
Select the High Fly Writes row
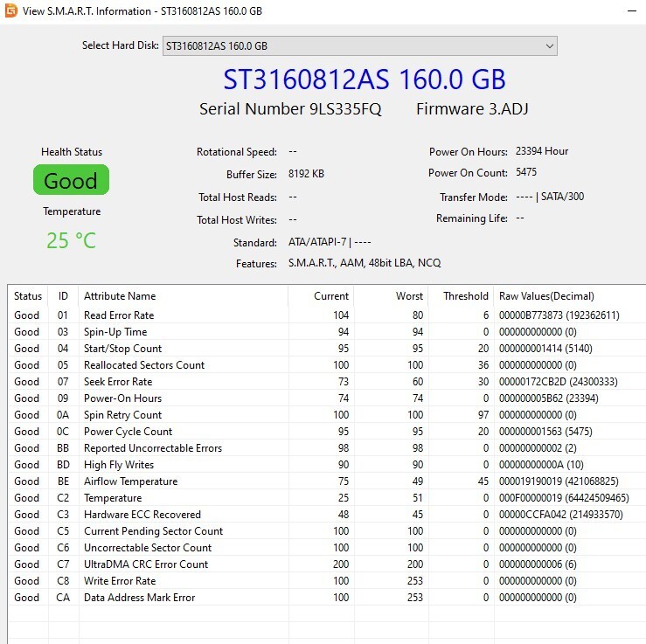[327, 465]
